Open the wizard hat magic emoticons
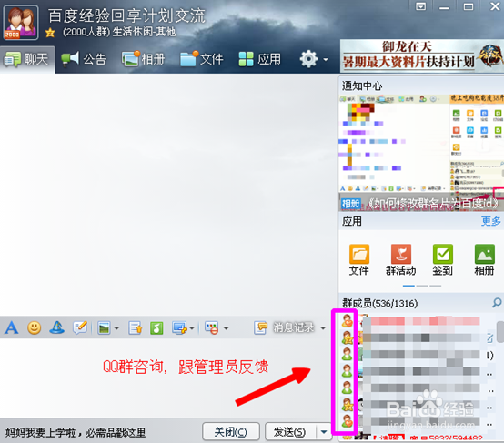Screen dimensions: 504x443 click(57, 327)
